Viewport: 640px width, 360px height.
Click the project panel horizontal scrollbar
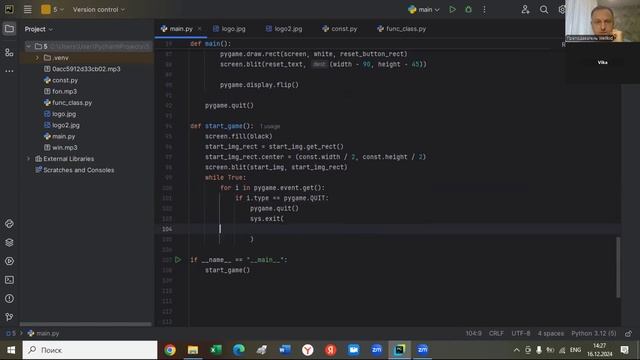86,324
